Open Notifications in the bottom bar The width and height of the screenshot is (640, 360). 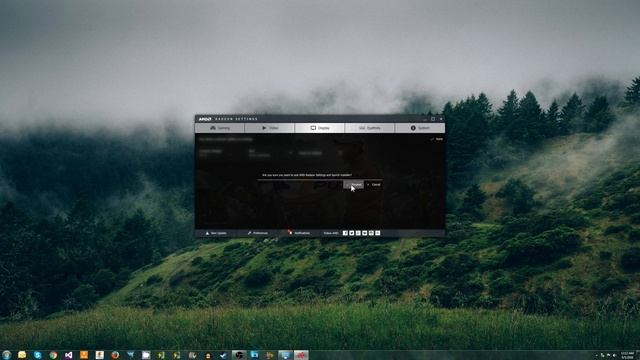pos(299,233)
